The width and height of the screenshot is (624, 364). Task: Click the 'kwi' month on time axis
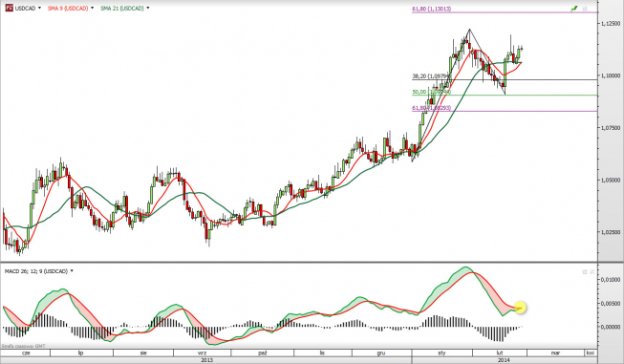click(591, 353)
